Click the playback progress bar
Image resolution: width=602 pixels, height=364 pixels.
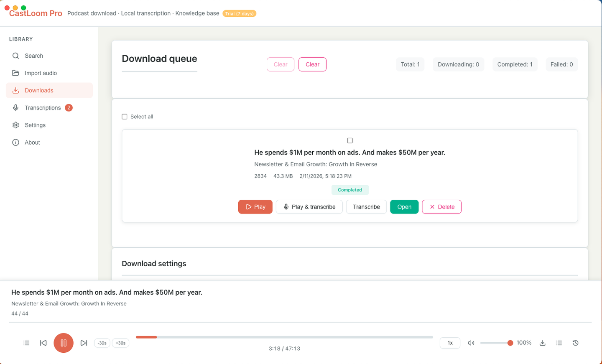(x=284, y=337)
